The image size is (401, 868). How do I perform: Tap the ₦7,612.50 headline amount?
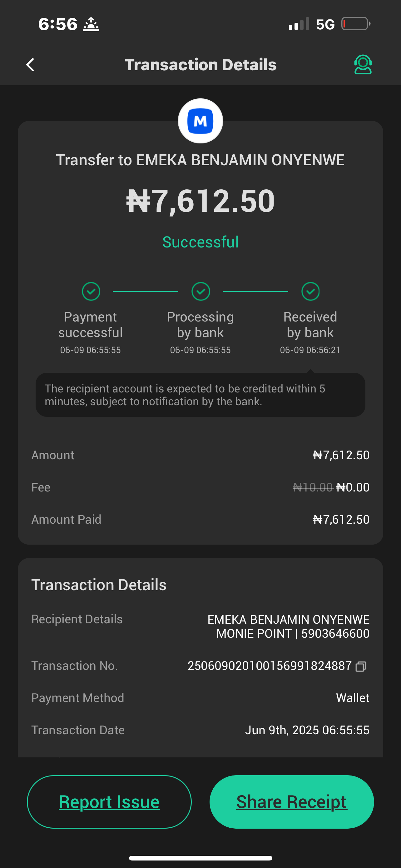click(200, 201)
